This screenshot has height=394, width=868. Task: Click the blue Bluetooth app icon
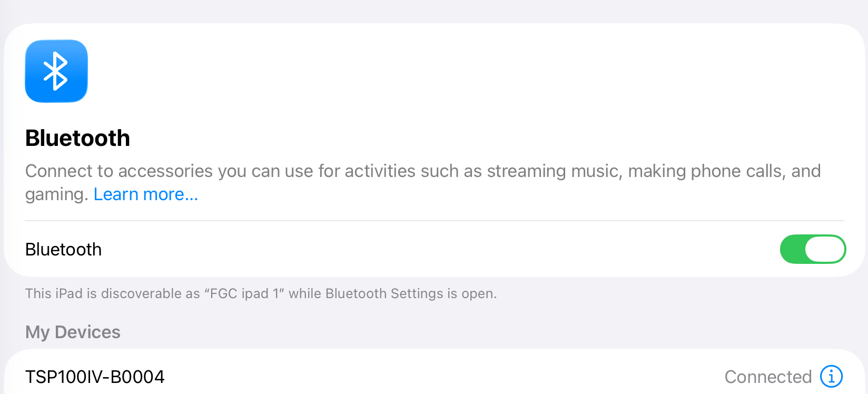[x=56, y=71]
